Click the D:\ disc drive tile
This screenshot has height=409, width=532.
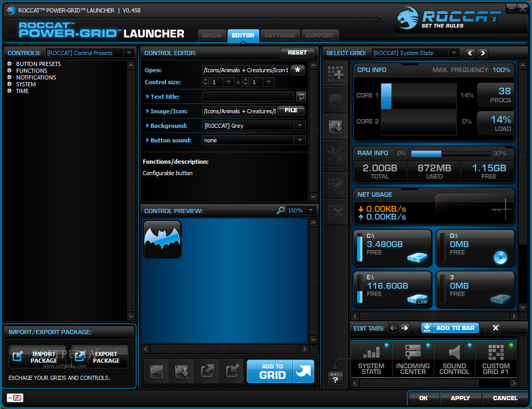pyautogui.click(x=475, y=248)
